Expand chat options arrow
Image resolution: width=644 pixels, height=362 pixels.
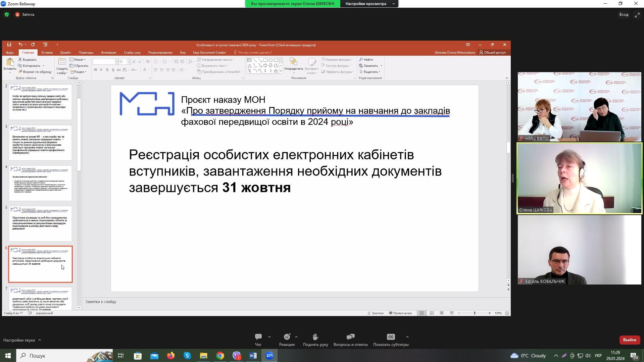pos(269,337)
